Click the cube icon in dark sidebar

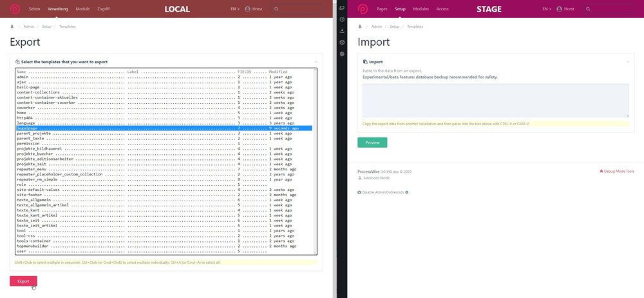click(x=342, y=43)
